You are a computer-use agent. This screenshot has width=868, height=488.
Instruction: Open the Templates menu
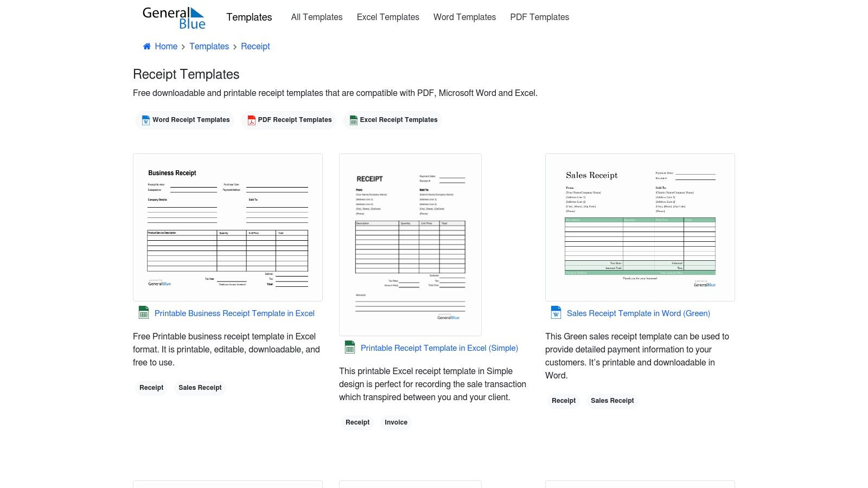tap(249, 17)
